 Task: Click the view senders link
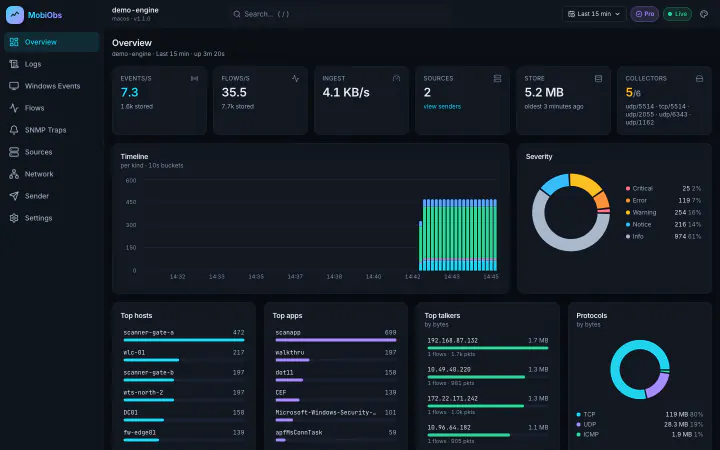[442, 107]
